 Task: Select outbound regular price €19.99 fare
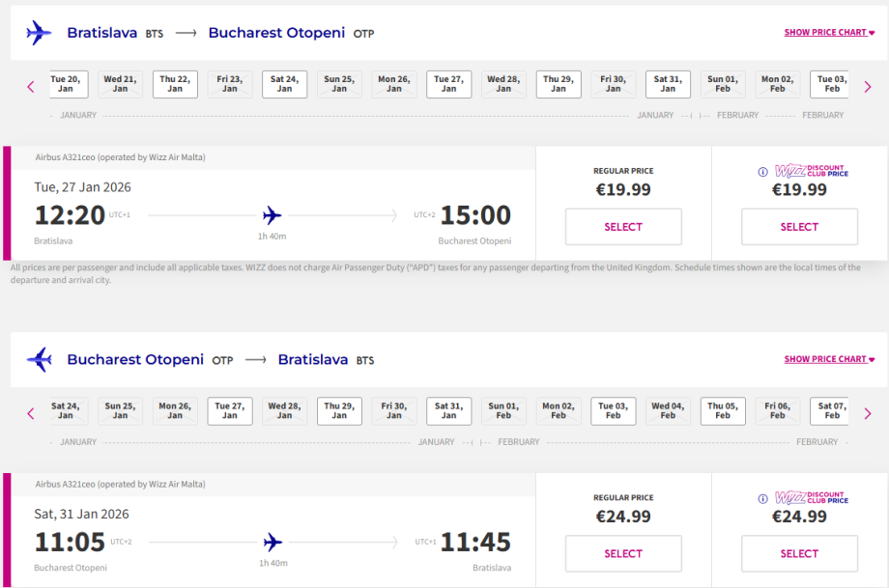tap(623, 227)
